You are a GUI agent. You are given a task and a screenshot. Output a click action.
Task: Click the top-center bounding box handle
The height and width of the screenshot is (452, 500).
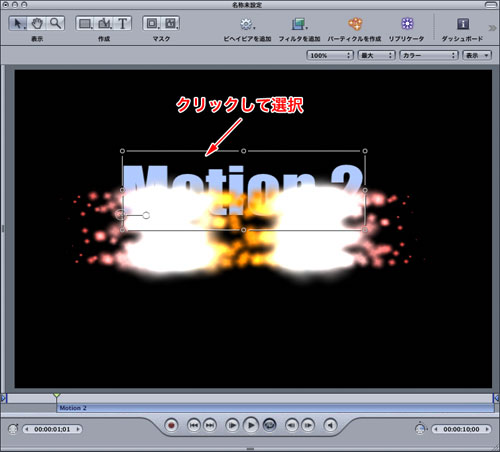coord(244,151)
